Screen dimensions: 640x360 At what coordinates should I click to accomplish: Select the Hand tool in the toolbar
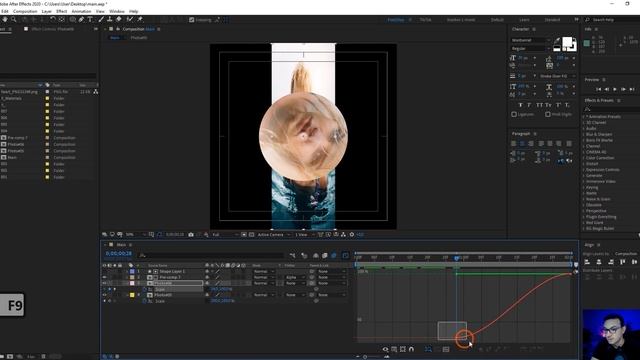coord(5,19)
